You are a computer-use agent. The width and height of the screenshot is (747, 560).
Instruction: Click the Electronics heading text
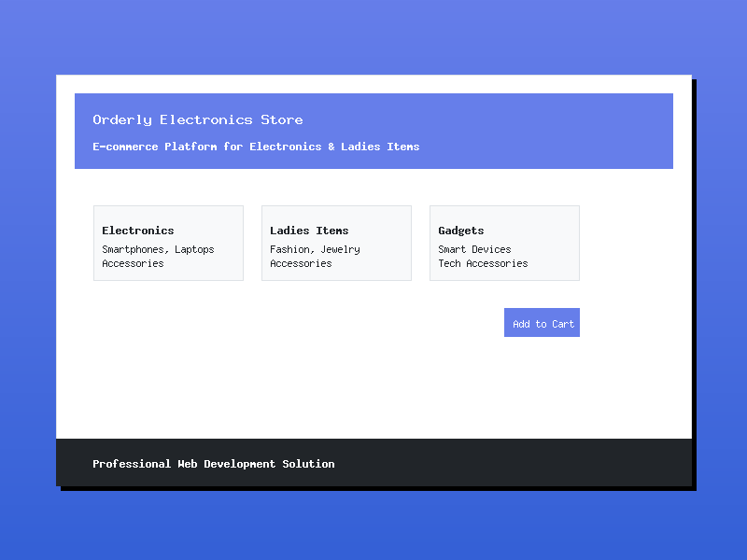(137, 231)
